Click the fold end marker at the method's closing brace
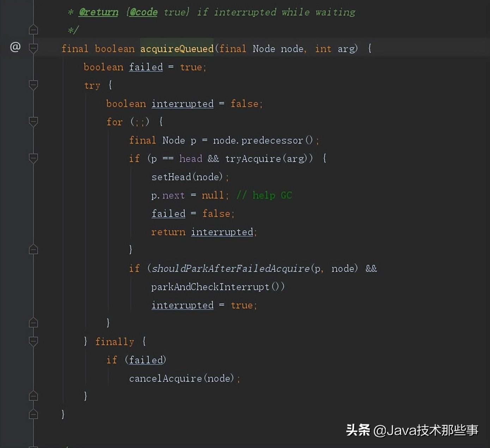The height and width of the screenshot is (448, 490). [33, 414]
